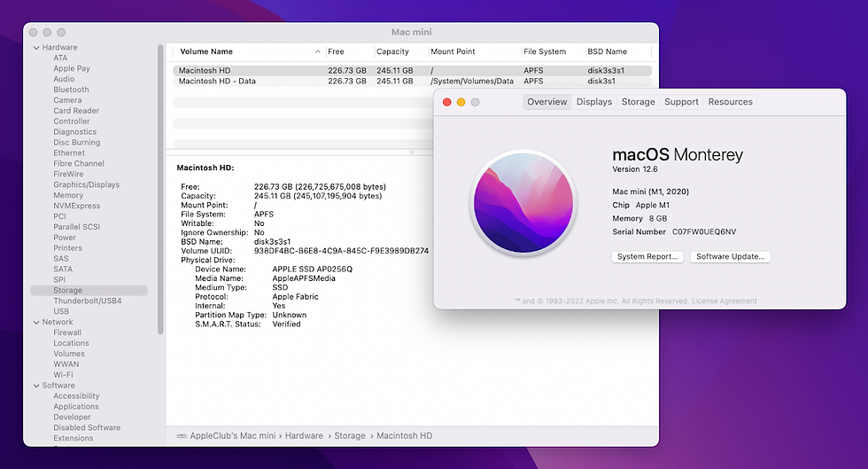
Task: Select PCI in sidebar
Action: (x=60, y=216)
